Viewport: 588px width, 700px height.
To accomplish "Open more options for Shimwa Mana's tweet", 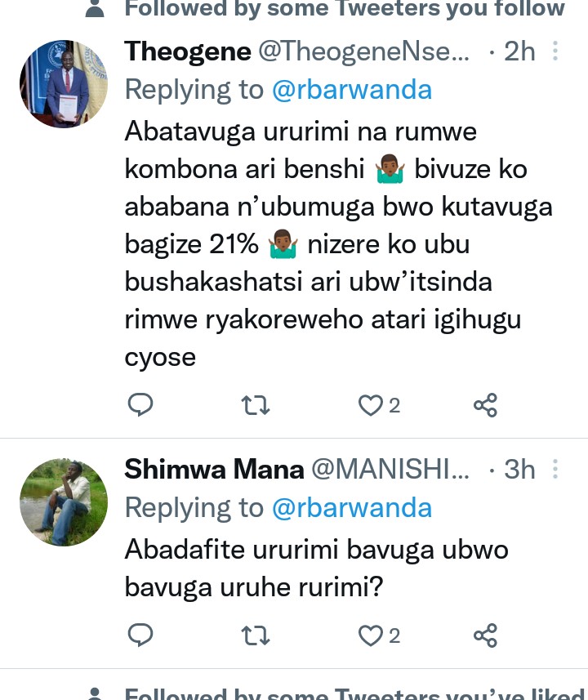I will coord(555,470).
